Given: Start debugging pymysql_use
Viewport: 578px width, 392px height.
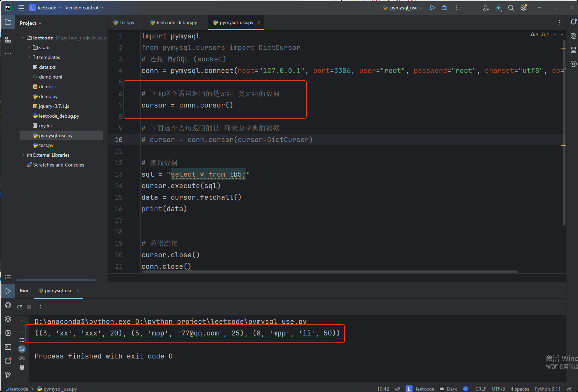Looking at the screenshot, I should coord(444,8).
